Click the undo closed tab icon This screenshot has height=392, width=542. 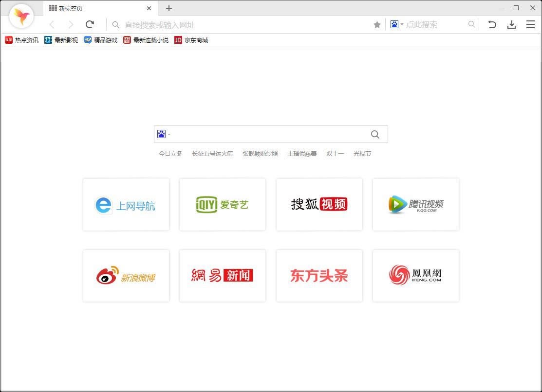[492, 24]
